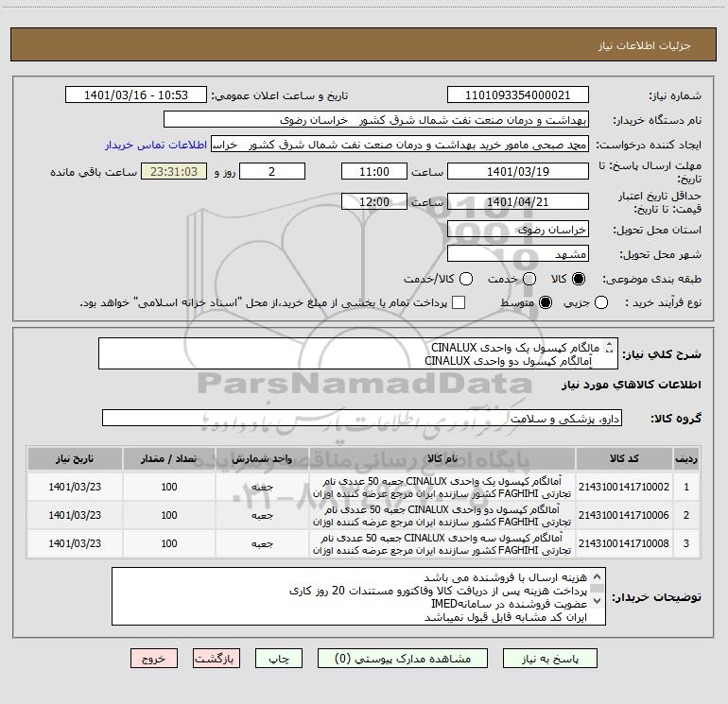The image size is (728, 704).
Task: Click the واحد شمارش column header
Action: click(x=262, y=458)
